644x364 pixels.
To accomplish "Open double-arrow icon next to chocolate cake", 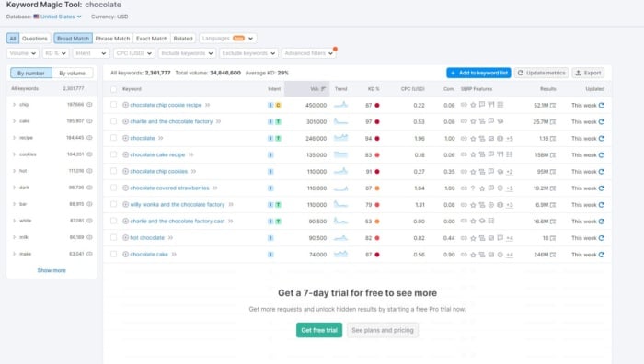I will click(174, 255).
